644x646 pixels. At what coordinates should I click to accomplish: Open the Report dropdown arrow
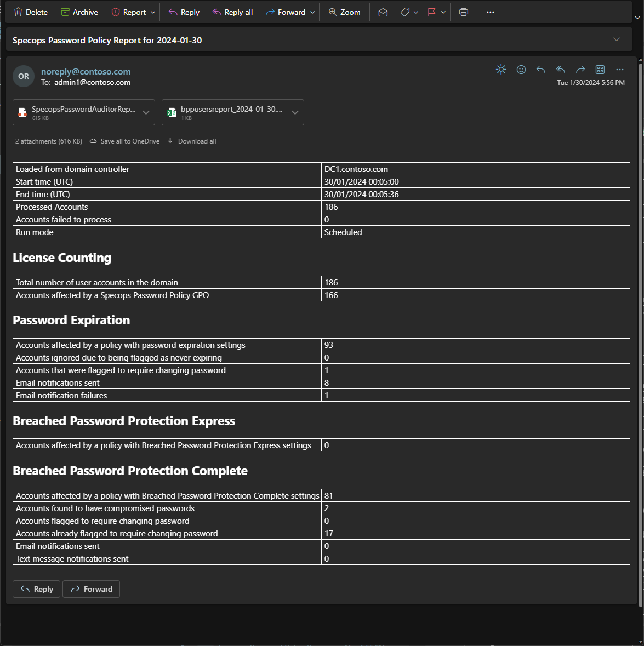[x=153, y=13]
